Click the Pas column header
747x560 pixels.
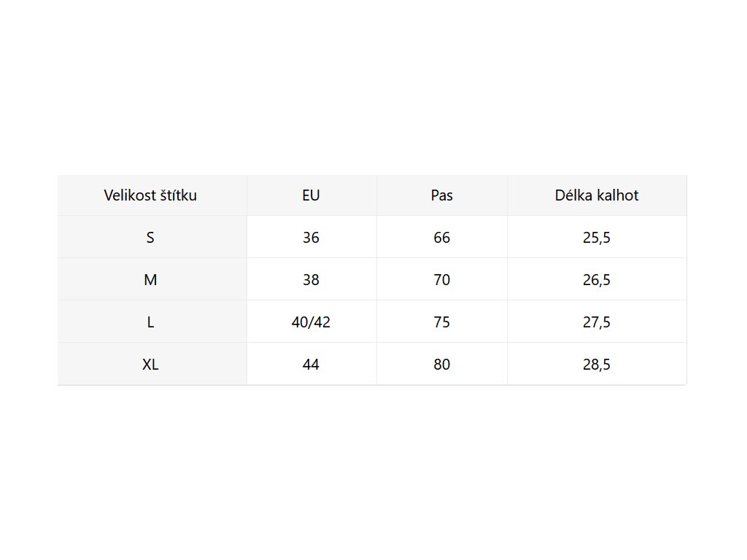[441, 195]
